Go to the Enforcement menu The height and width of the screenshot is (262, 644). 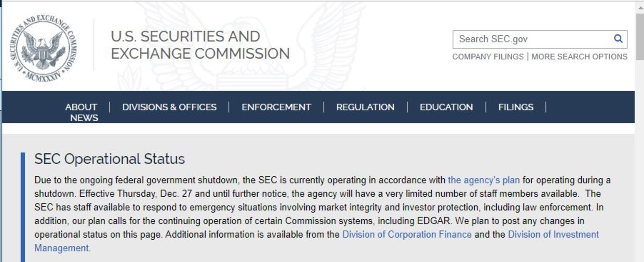276,107
